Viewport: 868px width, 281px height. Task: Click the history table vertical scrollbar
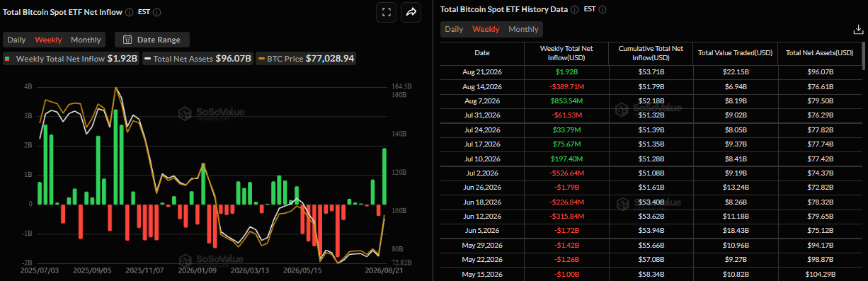pos(863,57)
